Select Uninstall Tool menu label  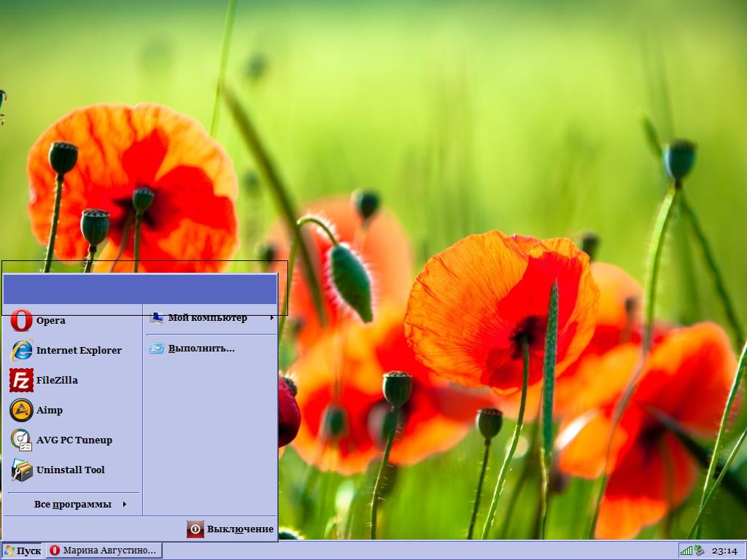(x=71, y=470)
